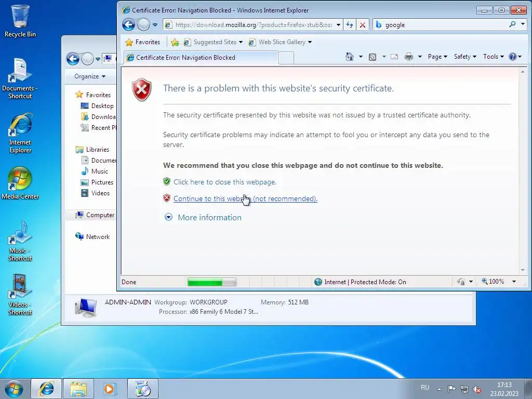This screenshot has width=532, height=399.
Task: Click the Windows Media Player taskbar button
Action: click(110, 389)
